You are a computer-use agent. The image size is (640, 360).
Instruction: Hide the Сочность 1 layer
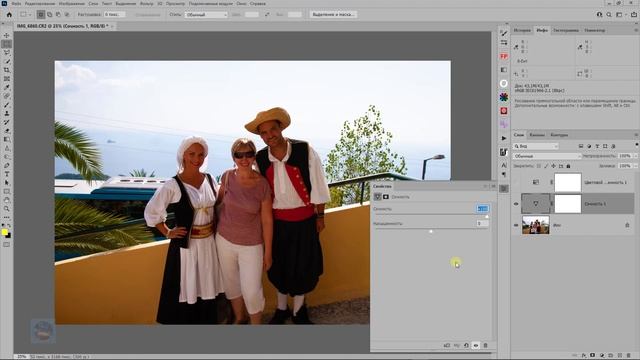click(x=516, y=204)
